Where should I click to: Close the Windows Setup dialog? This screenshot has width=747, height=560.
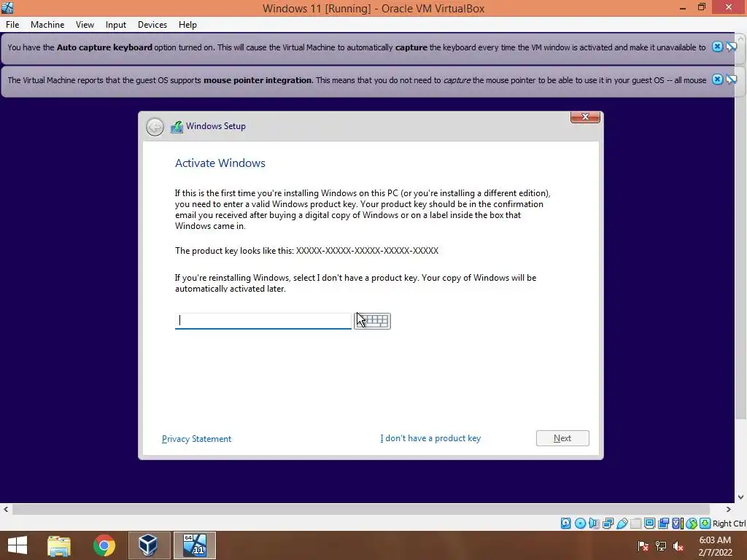(x=585, y=117)
